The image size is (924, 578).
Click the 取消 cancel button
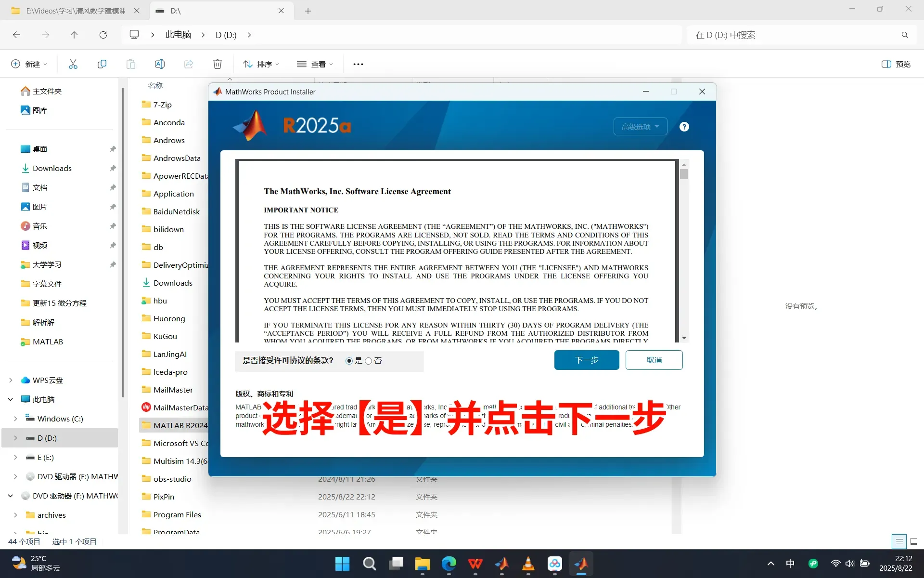click(654, 360)
